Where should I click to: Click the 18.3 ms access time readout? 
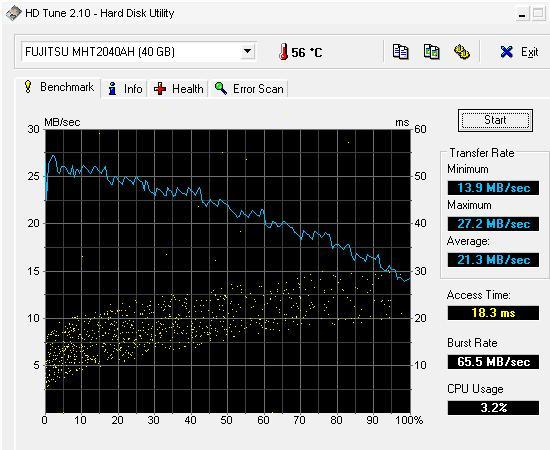[493, 313]
